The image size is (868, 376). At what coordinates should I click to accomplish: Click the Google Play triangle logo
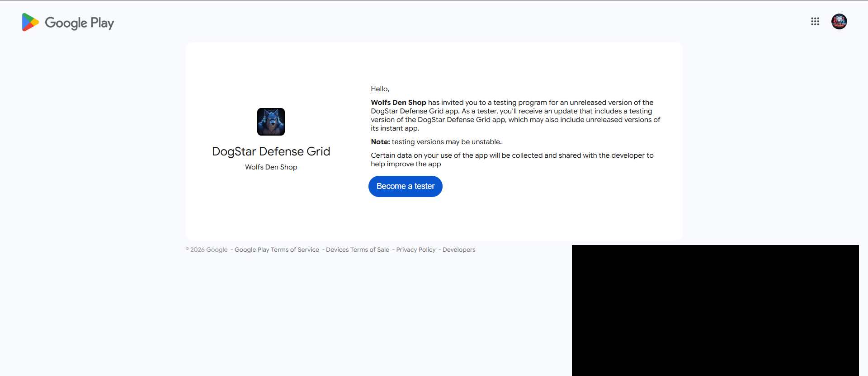click(x=30, y=22)
